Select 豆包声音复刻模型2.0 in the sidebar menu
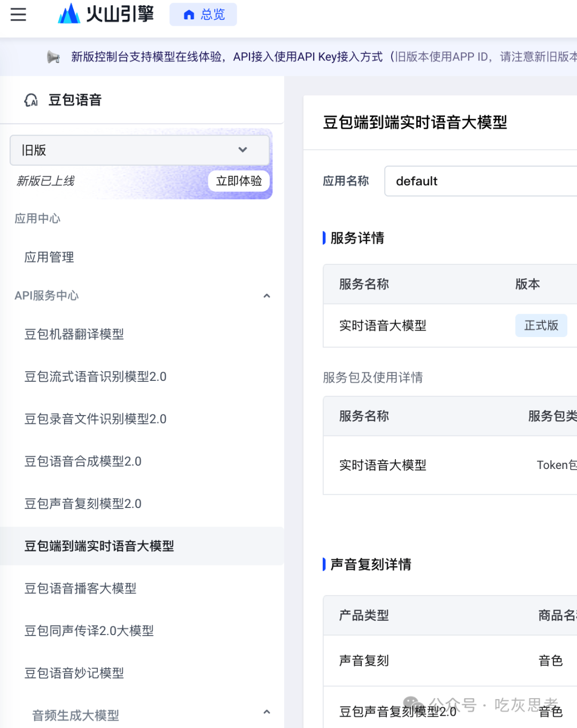577x728 pixels. [x=83, y=504]
